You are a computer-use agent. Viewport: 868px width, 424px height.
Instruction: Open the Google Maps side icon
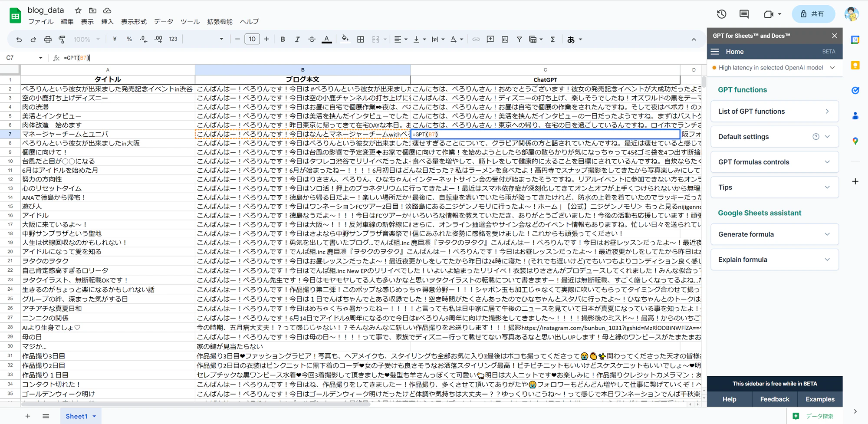tap(855, 141)
